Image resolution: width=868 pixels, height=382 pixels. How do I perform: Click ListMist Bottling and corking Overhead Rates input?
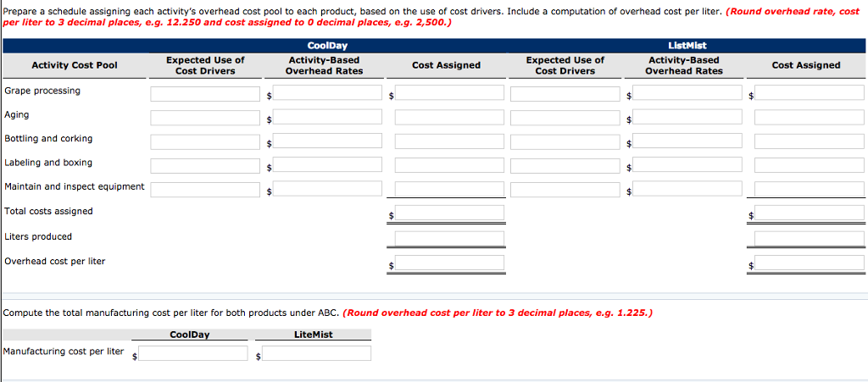[x=687, y=141]
